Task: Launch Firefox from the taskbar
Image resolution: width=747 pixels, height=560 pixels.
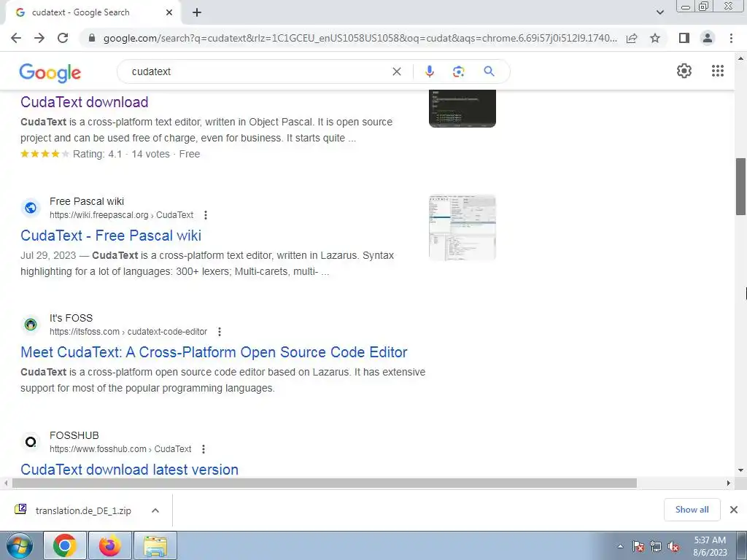Action: [x=110, y=545]
